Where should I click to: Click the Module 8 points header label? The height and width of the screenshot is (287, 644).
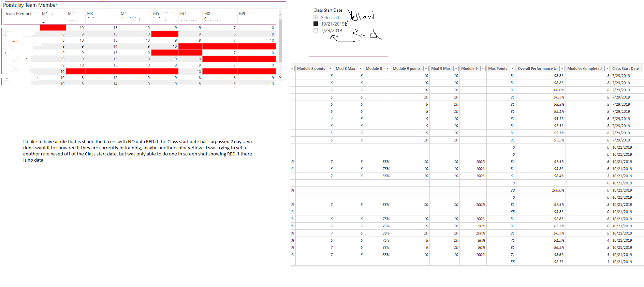311,69
